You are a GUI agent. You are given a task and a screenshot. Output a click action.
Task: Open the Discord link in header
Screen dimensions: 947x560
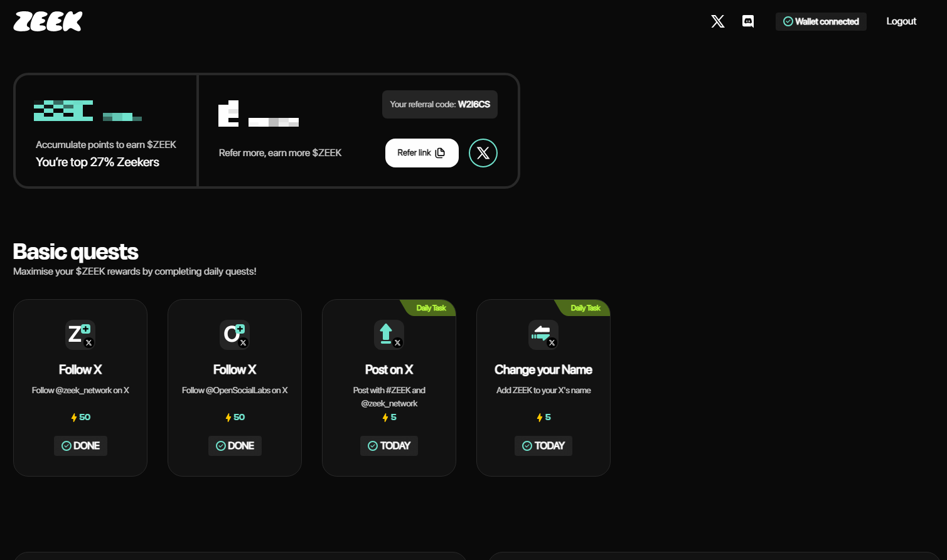click(748, 21)
